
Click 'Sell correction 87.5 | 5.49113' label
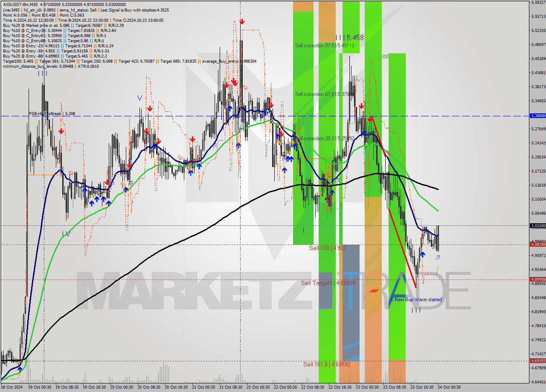[325, 46]
